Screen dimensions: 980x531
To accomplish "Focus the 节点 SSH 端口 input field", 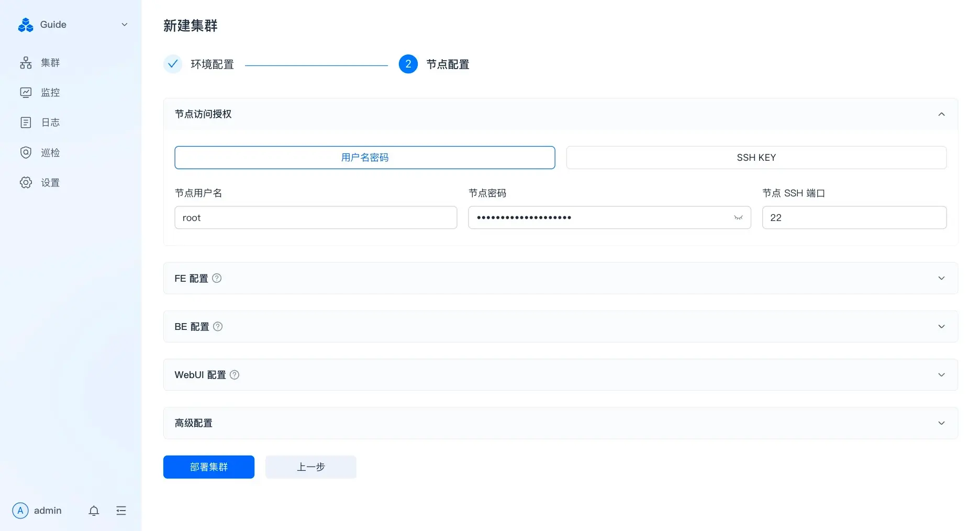I will click(854, 217).
